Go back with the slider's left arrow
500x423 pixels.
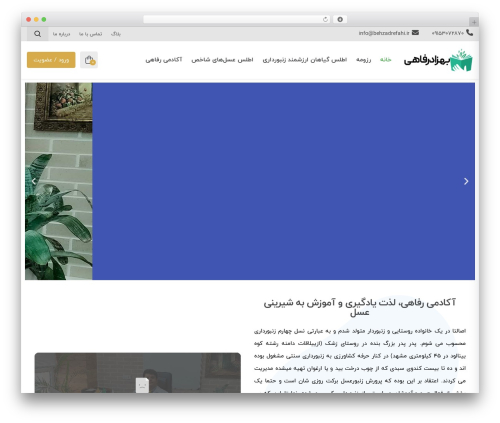click(34, 181)
